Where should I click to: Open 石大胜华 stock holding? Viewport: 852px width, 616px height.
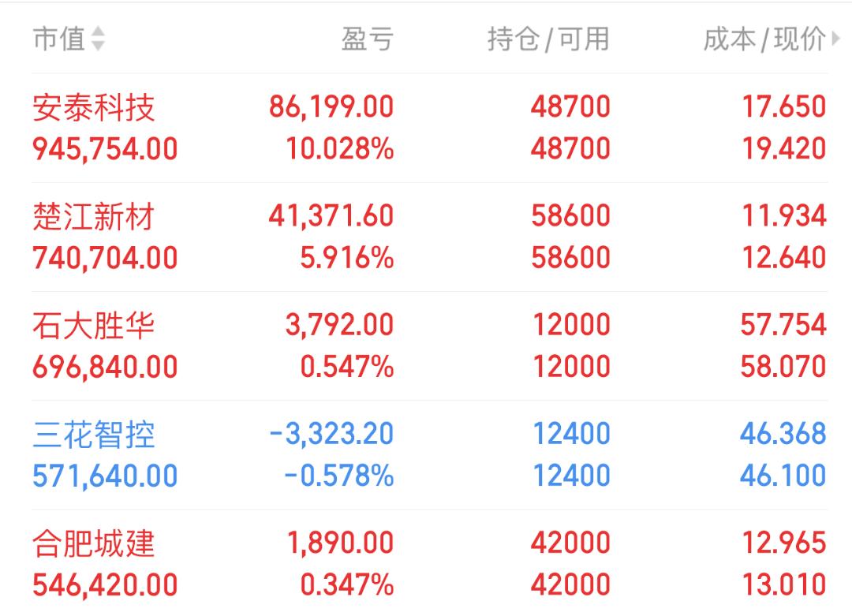pos(430,346)
